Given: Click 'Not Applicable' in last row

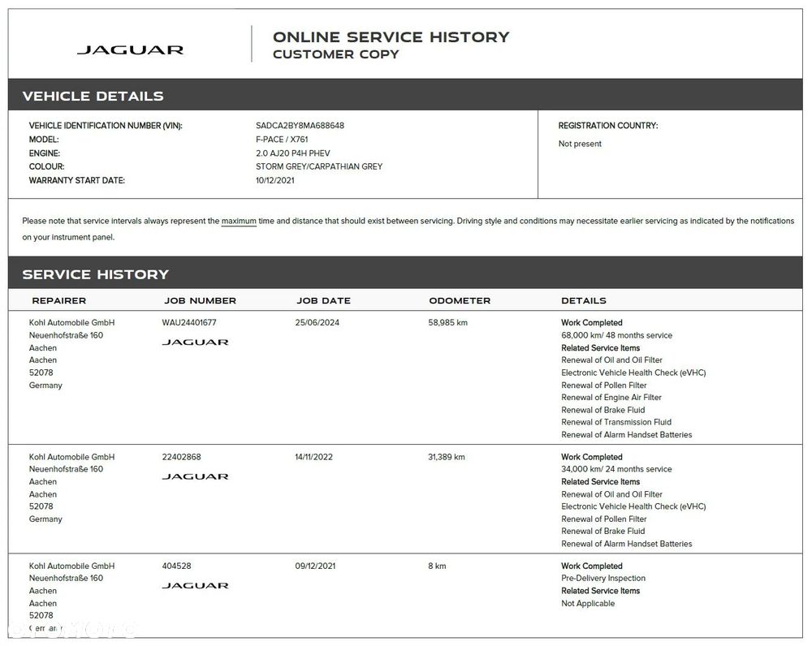Looking at the screenshot, I should [x=588, y=604].
